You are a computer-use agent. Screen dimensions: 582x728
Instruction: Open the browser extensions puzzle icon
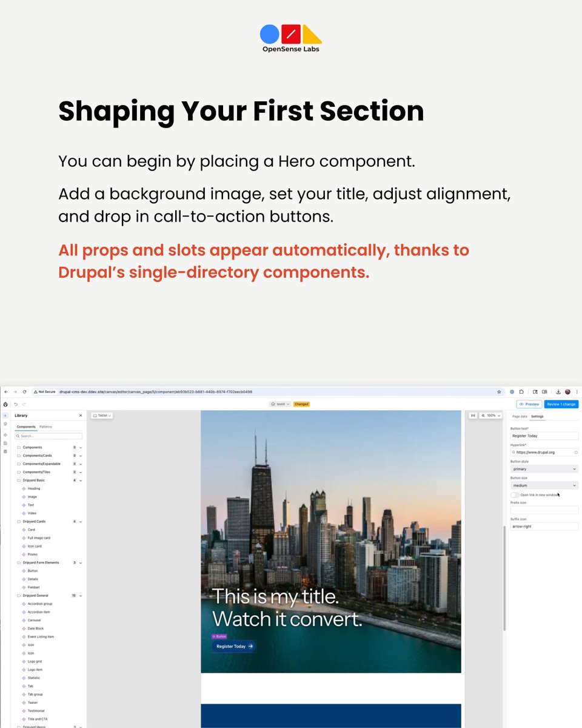521,392
